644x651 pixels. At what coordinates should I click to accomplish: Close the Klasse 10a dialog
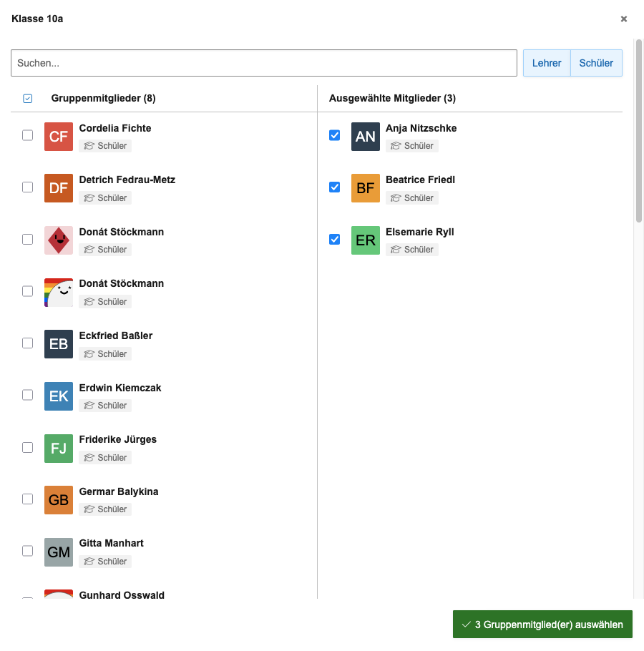click(x=624, y=19)
